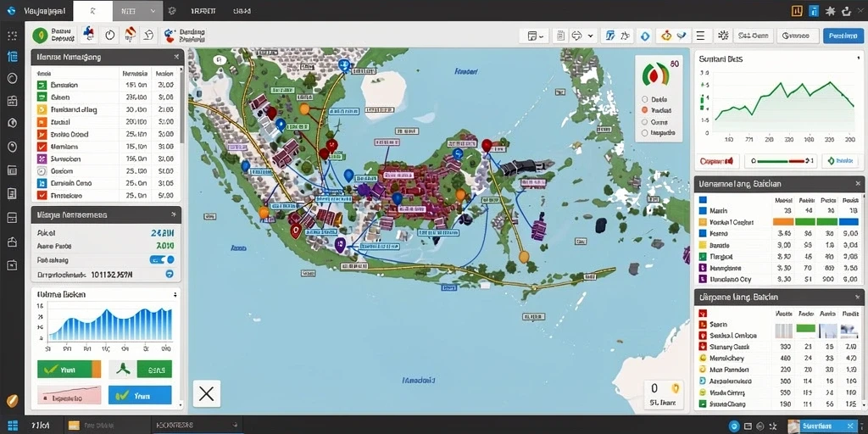Image resolution: width=868 pixels, height=434 pixels.
Task: Switch to the highlighted taskbar window item
Action: [x=197, y=426]
